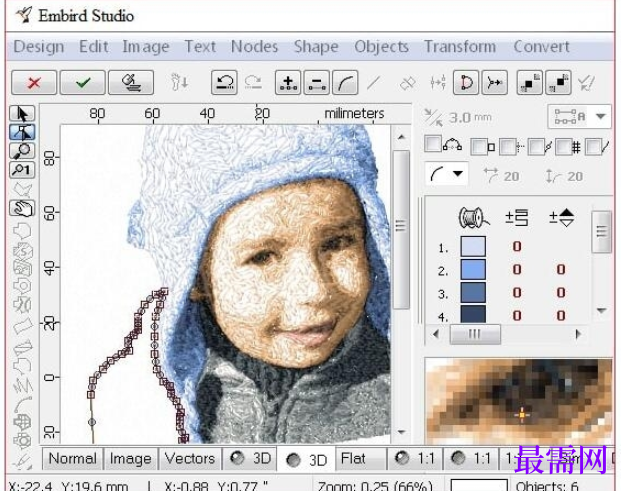Click the align nodes toolbar icon

point(438,83)
